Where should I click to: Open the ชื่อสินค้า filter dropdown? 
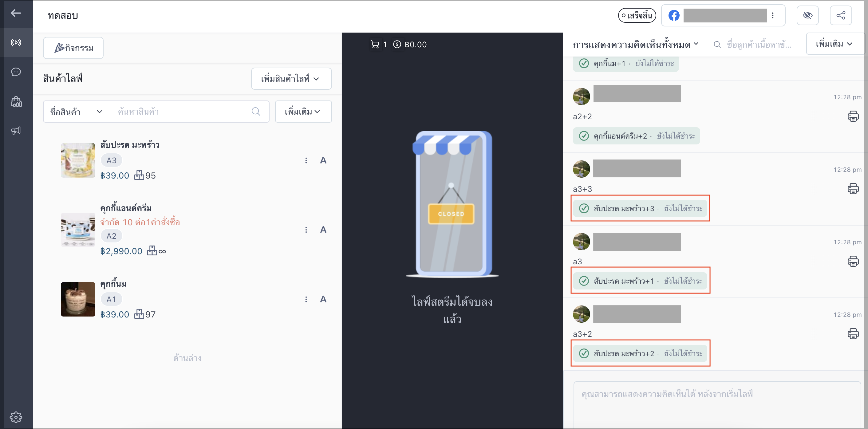pyautogui.click(x=77, y=112)
